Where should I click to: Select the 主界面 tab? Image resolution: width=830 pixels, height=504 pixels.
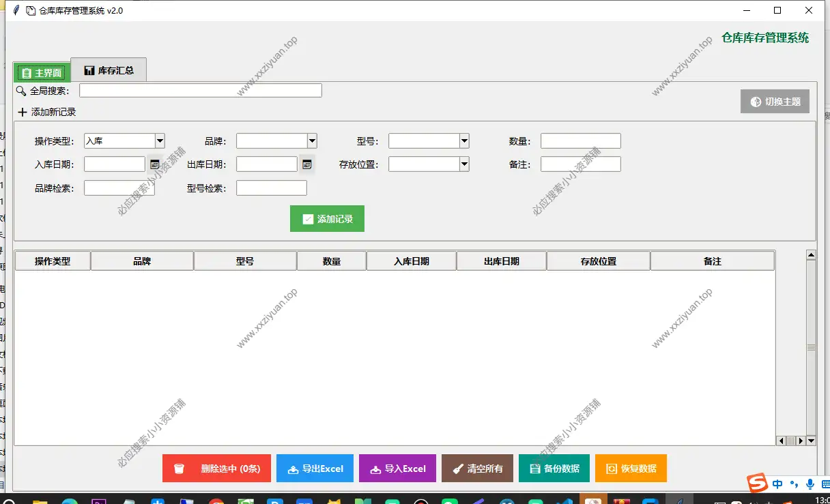[x=41, y=72]
